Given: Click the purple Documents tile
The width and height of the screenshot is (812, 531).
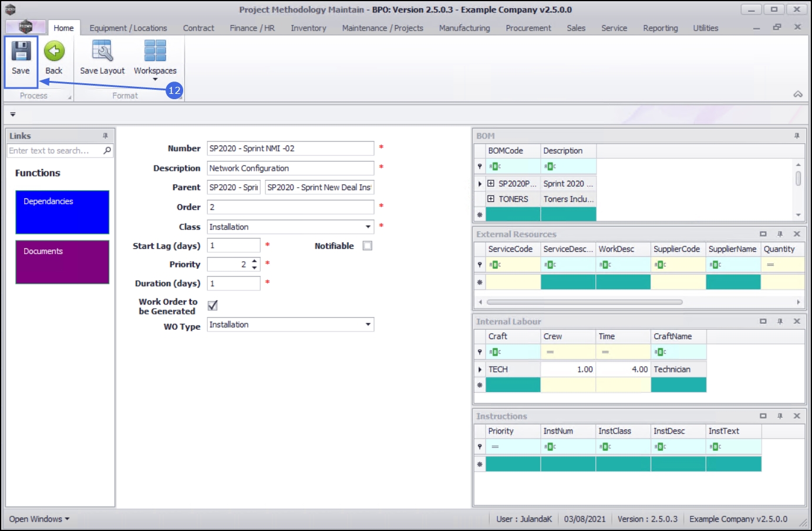Looking at the screenshot, I should pyautogui.click(x=62, y=262).
